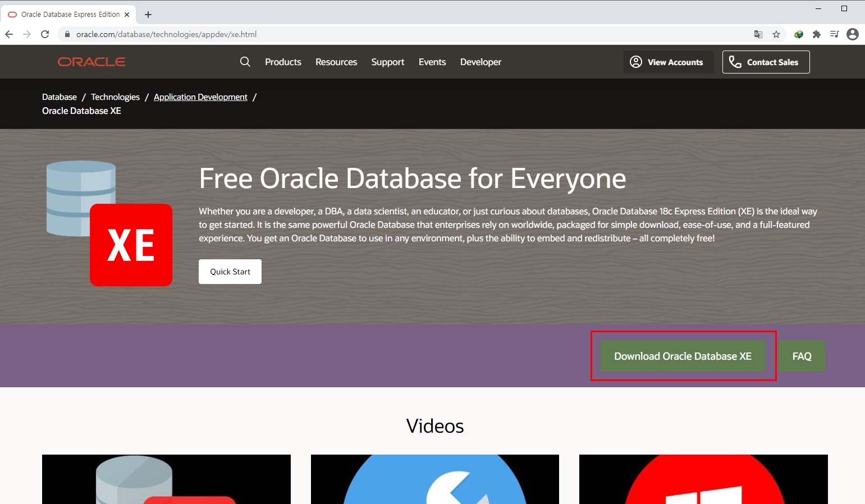Open the first video thumbnail with database graphic
The height and width of the screenshot is (504, 865).
(166, 479)
